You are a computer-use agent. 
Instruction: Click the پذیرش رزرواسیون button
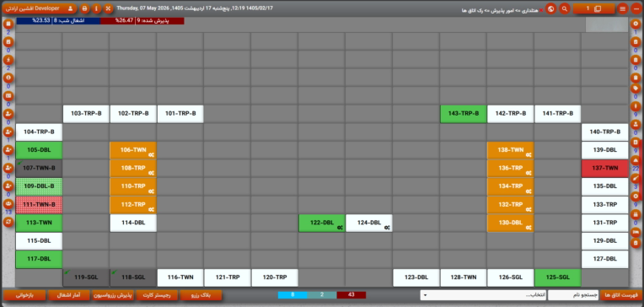(113, 295)
